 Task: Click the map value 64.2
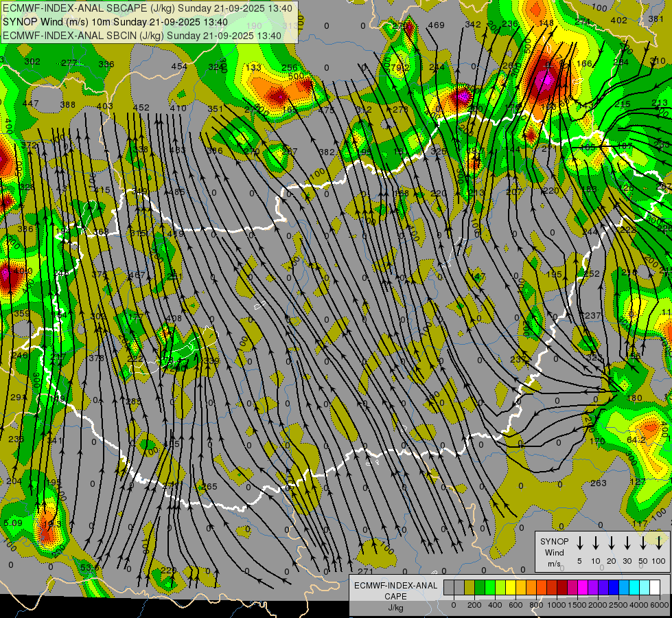tap(636, 440)
